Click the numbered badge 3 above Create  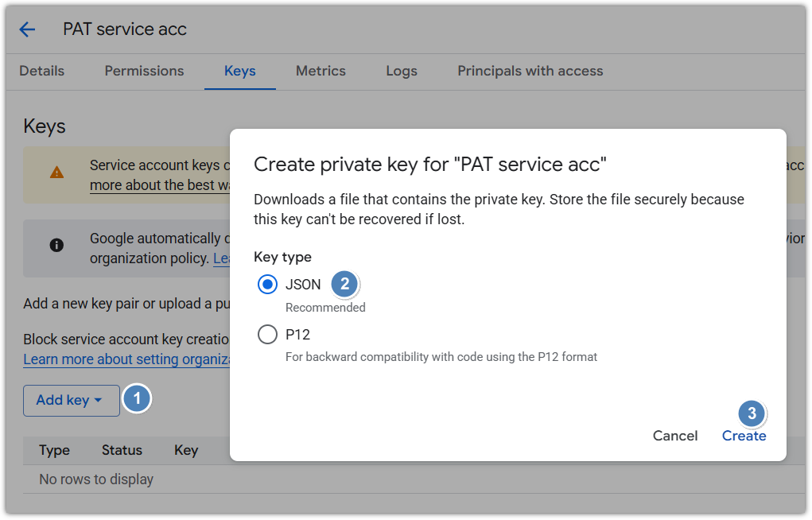(752, 413)
